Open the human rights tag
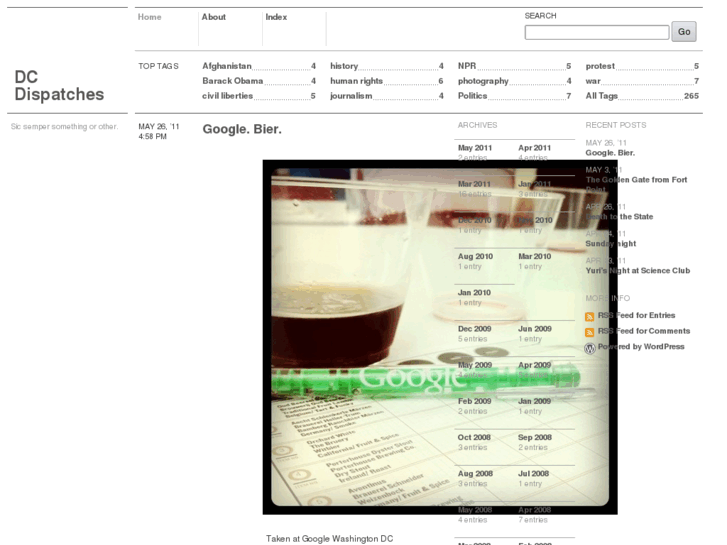 pos(357,81)
